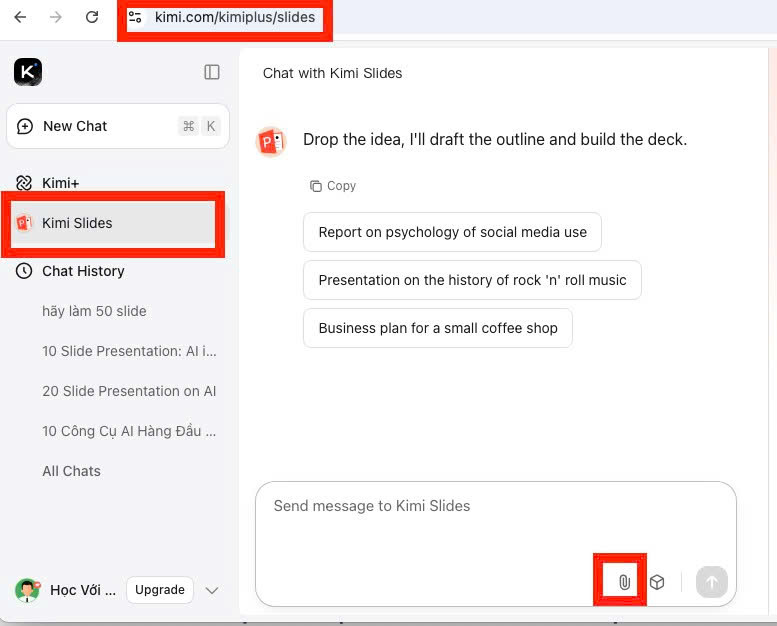Image resolution: width=777 pixels, height=626 pixels.
Task: View All Chats
Action: pyautogui.click(x=71, y=471)
